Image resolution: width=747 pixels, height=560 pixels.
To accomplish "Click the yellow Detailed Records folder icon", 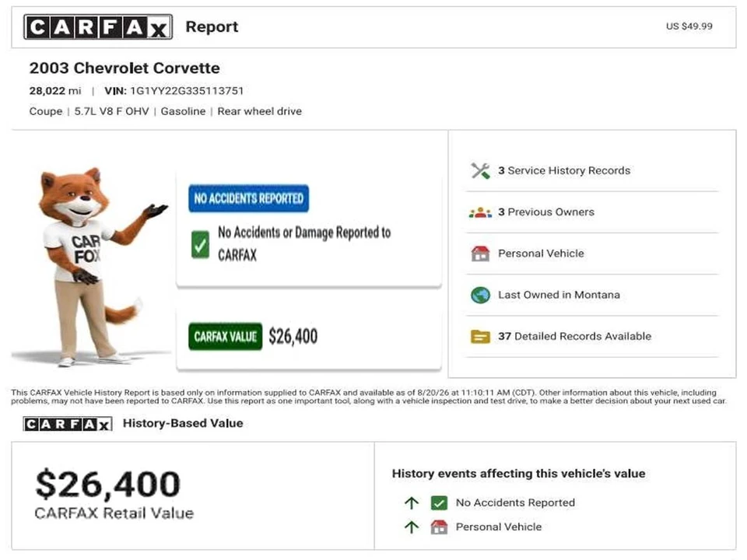I will pyautogui.click(x=480, y=337).
